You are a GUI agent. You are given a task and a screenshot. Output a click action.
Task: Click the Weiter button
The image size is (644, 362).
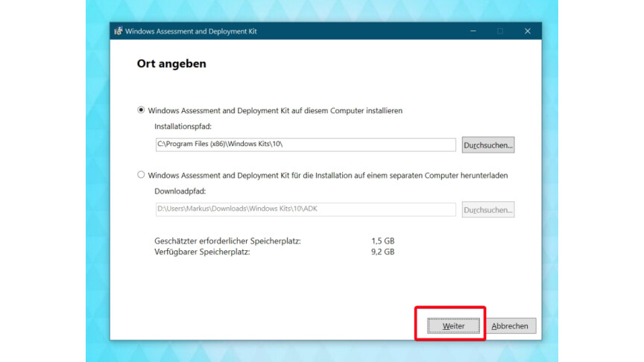(x=453, y=326)
